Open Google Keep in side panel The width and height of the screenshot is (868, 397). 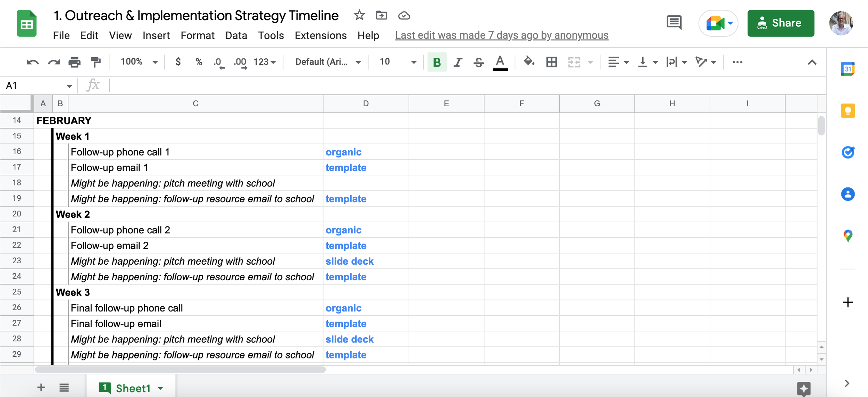coord(848,111)
